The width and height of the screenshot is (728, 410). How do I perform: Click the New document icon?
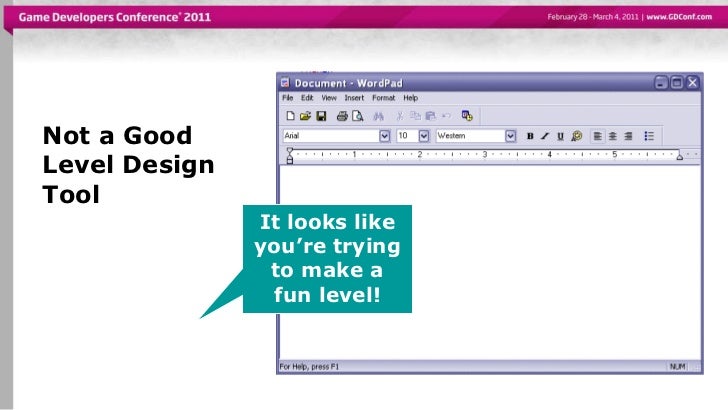(290, 116)
